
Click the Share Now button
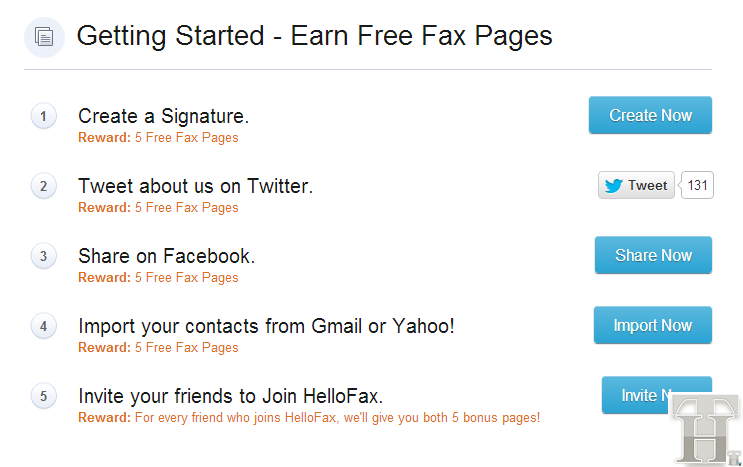(653, 255)
